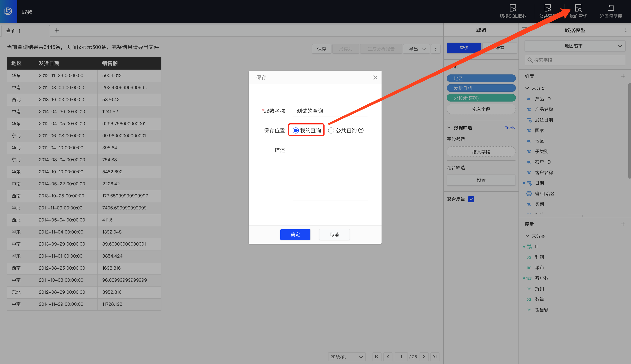Image resolution: width=631 pixels, height=364 pixels.
Task: Click the 发货日期 table column header
Action: click(x=65, y=63)
